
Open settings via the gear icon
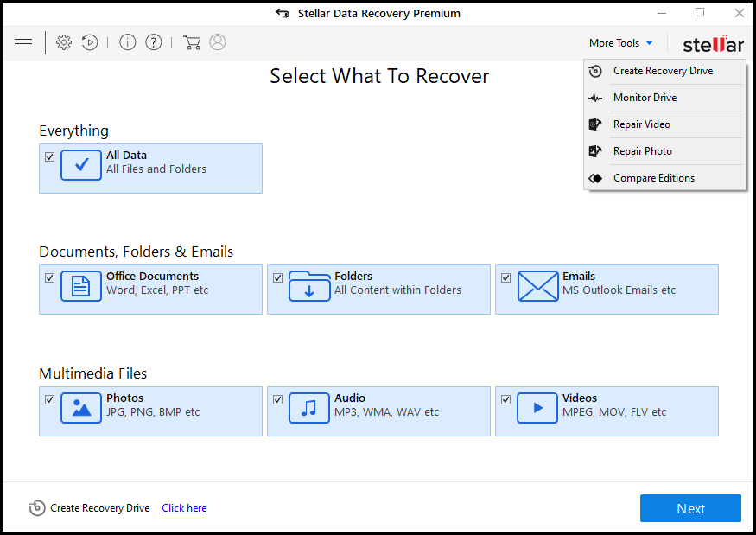[x=64, y=42]
